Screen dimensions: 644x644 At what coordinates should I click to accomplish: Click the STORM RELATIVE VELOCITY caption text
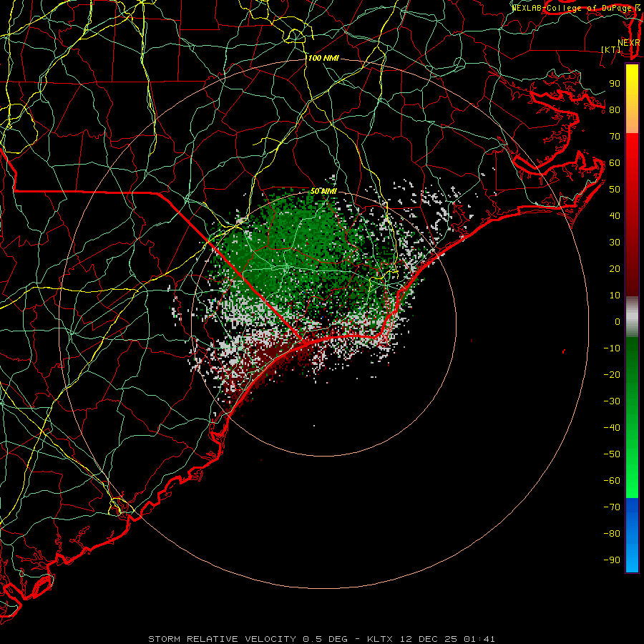click(x=223, y=639)
